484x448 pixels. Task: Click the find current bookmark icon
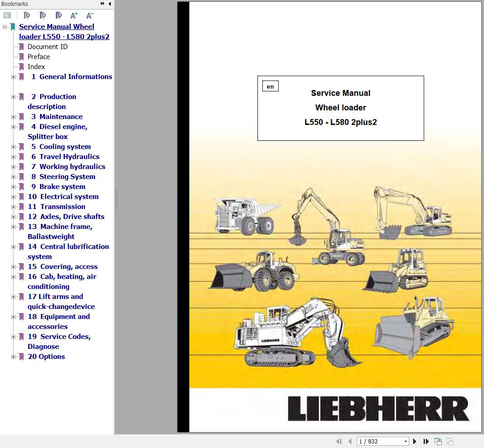tap(58, 15)
